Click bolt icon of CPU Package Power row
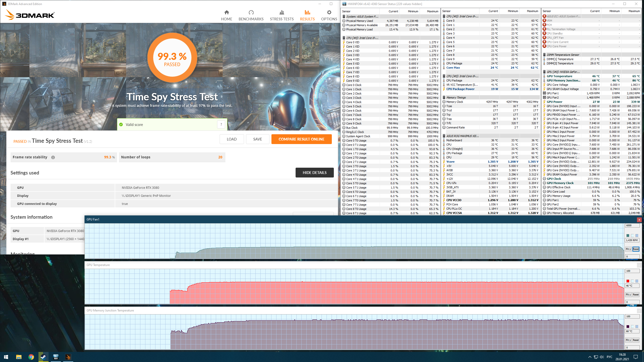The width and height of the screenshot is (644, 362). click(x=444, y=89)
